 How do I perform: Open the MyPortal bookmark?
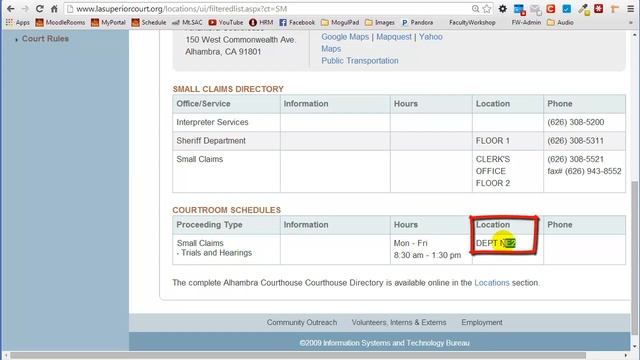click(109, 22)
